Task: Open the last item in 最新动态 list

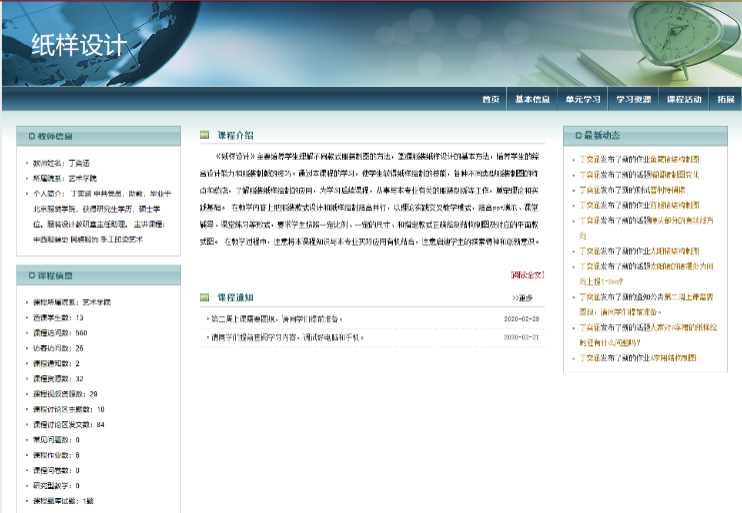Action: pyautogui.click(x=639, y=357)
